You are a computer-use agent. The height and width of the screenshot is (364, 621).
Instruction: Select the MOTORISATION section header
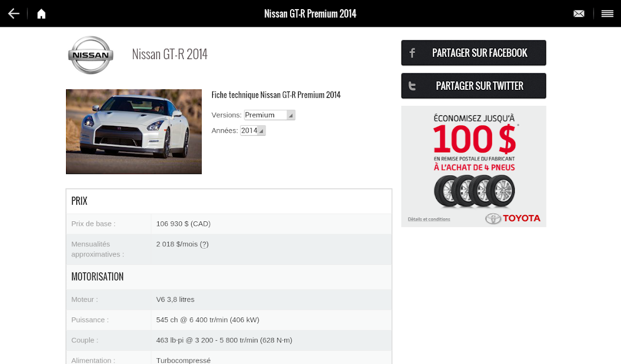[x=97, y=276]
